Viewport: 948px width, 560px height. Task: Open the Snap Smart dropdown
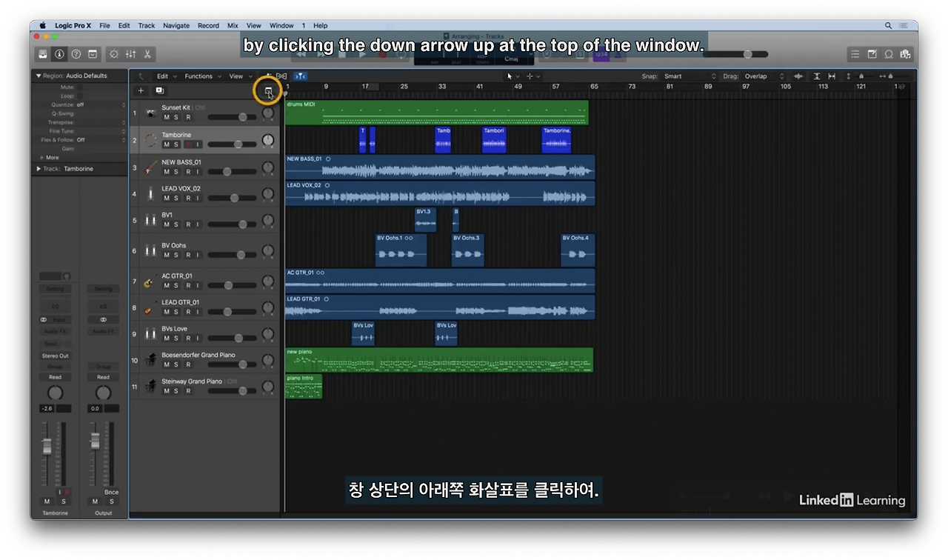click(x=690, y=76)
